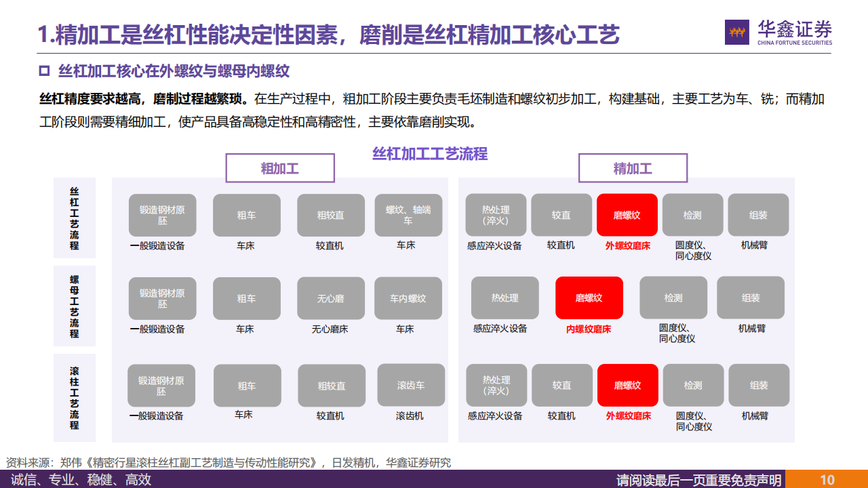Select the 螺母工艺流程 row label
The height and width of the screenshot is (488, 868).
coord(75,306)
